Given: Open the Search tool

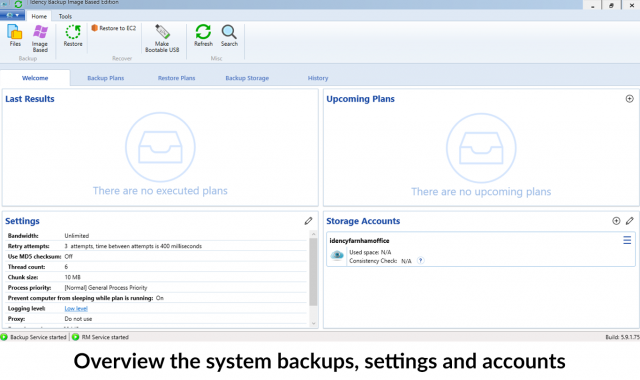Looking at the screenshot, I should point(229,36).
